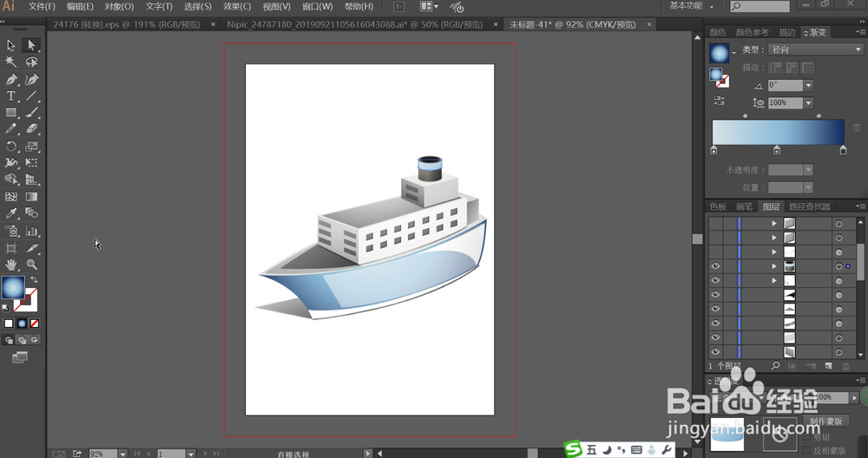Click the 制作蒙版 button

(826, 421)
